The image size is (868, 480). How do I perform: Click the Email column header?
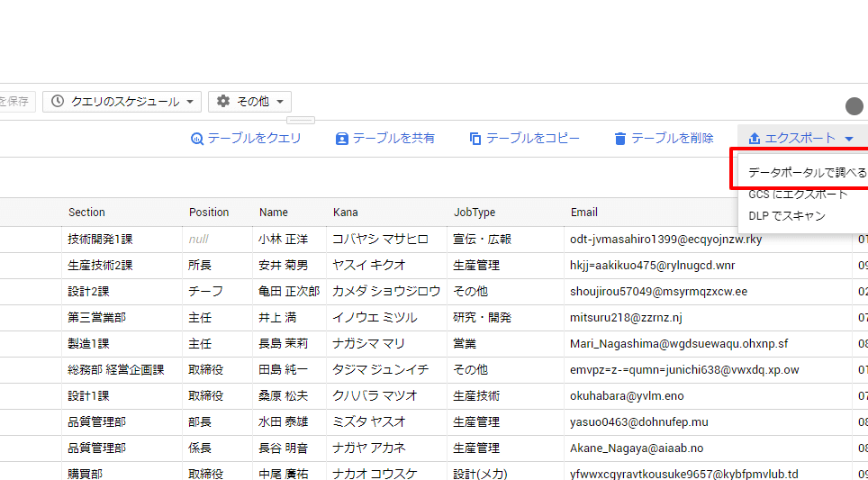click(x=584, y=213)
